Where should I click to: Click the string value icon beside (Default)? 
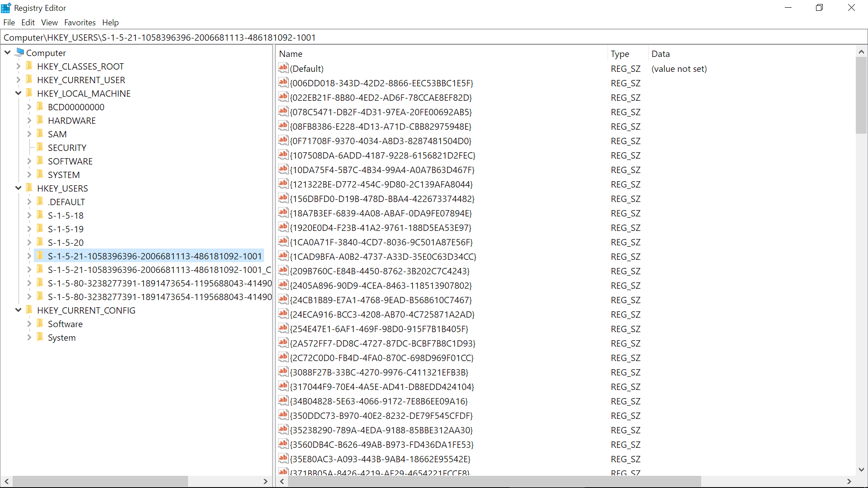(283, 68)
